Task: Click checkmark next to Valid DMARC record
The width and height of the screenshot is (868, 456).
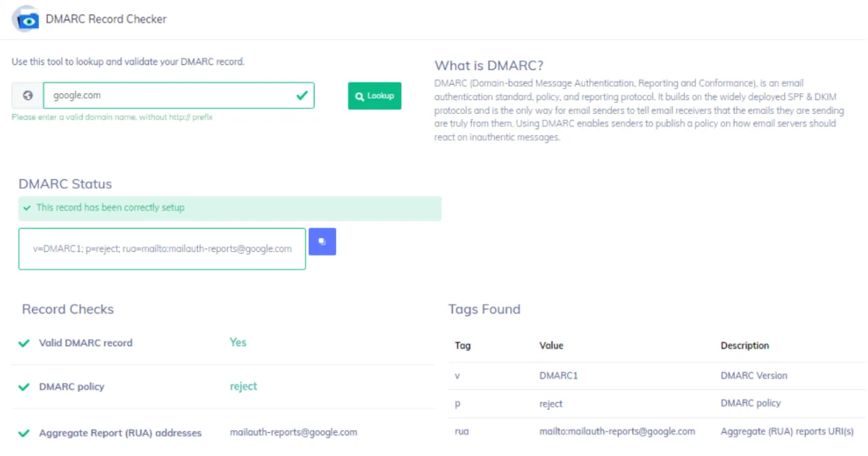Action: pyautogui.click(x=24, y=343)
